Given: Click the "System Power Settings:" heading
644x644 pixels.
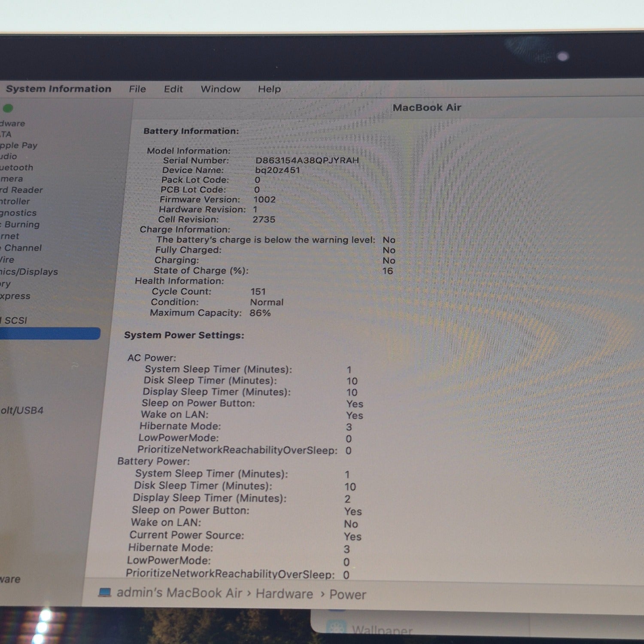Looking at the screenshot, I should coord(184,335).
